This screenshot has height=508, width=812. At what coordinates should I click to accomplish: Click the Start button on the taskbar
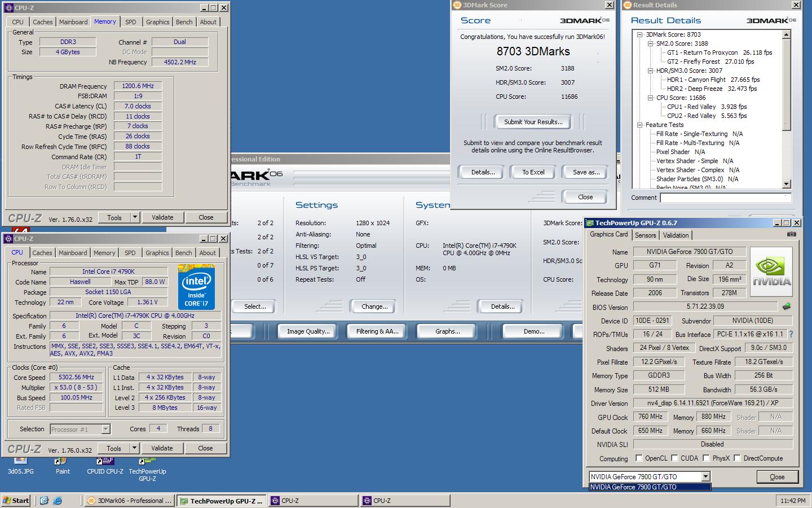16,501
